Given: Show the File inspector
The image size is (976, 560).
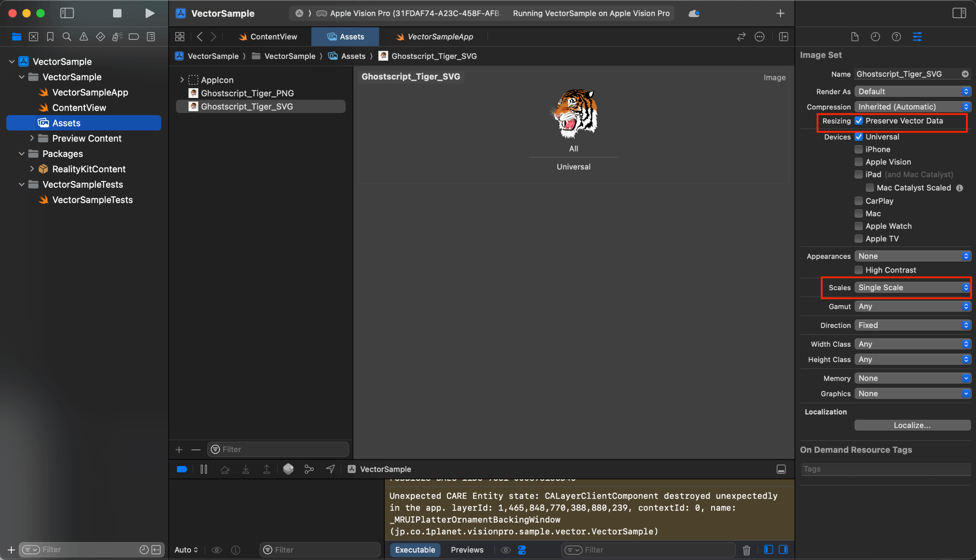Looking at the screenshot, I should [x=855, y=37].
